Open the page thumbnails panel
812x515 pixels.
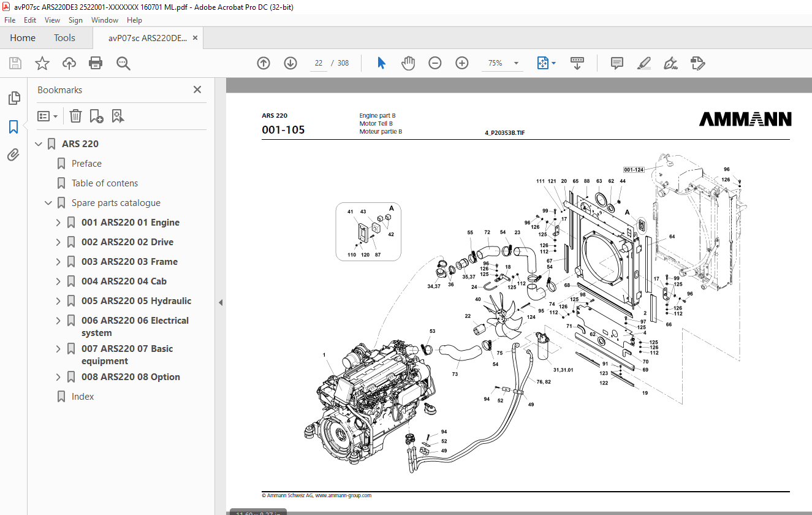pyautogui.click(x=13, y=98)
